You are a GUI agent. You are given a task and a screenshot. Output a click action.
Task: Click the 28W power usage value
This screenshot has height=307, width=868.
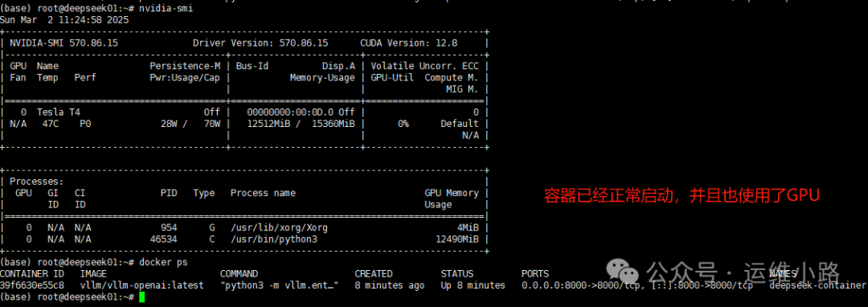169,124
